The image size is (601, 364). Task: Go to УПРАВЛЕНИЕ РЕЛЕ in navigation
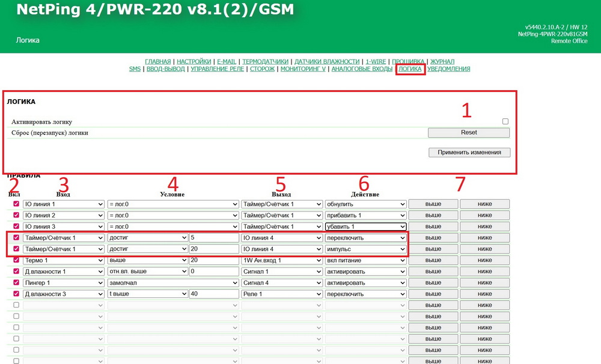click(x=218, y=69)
